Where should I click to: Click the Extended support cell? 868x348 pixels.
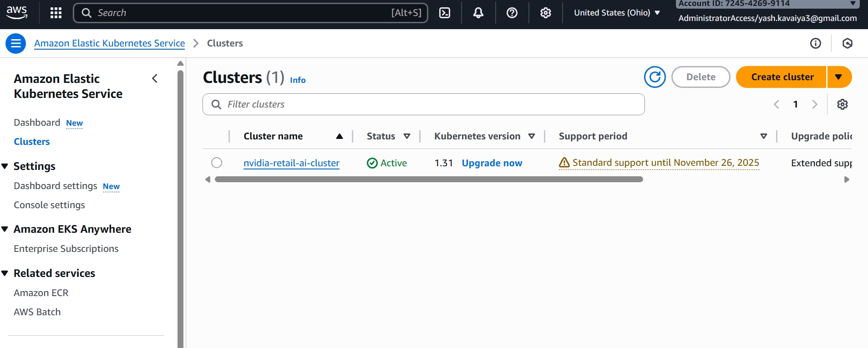[822, 163]
